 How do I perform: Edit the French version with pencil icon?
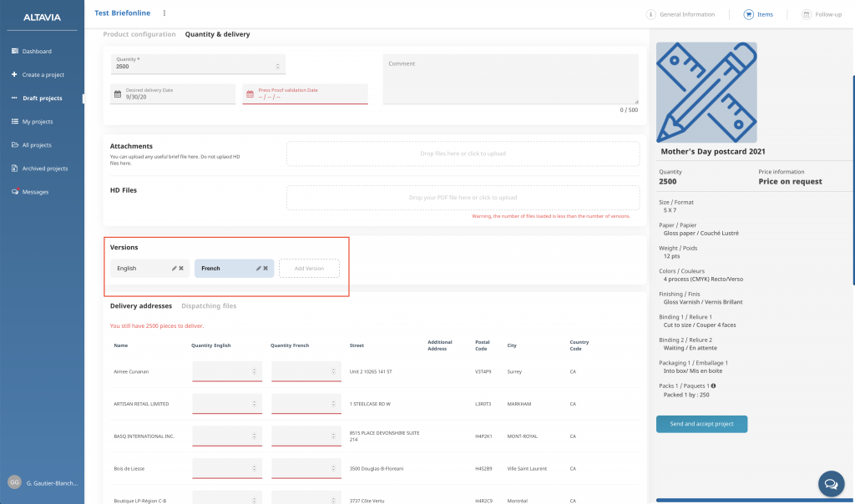tap(259, 268)
